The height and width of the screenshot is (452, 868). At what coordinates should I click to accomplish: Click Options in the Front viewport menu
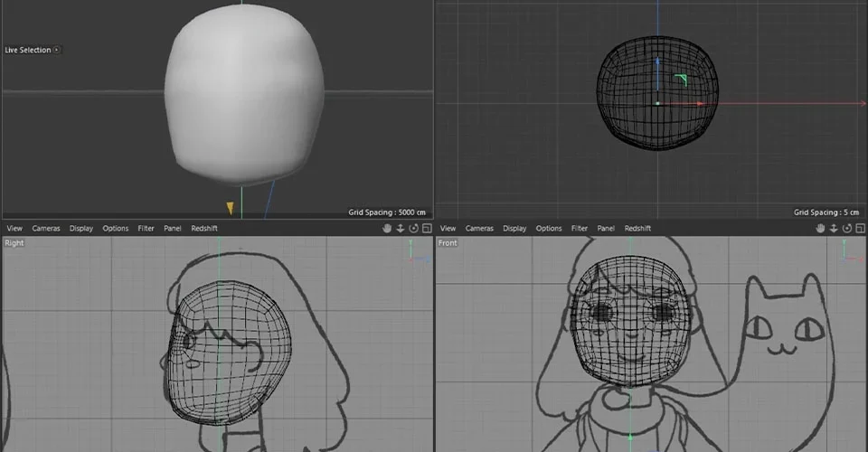tap(549, 228)
